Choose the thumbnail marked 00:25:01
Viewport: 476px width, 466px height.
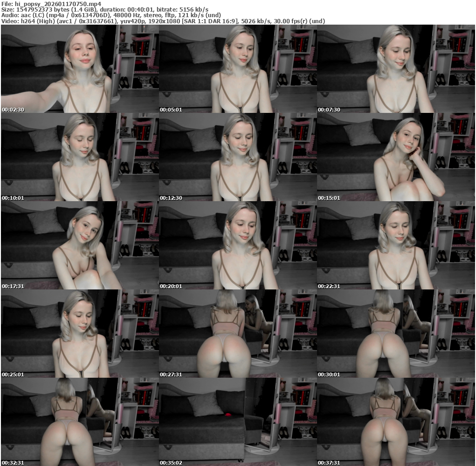[x=80, y=334]
